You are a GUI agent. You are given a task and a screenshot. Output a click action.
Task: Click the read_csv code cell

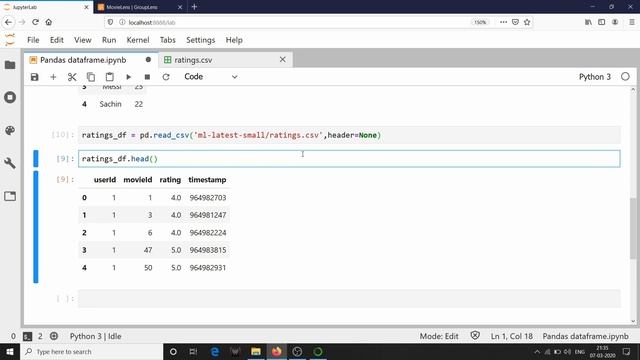pos(349,135)
